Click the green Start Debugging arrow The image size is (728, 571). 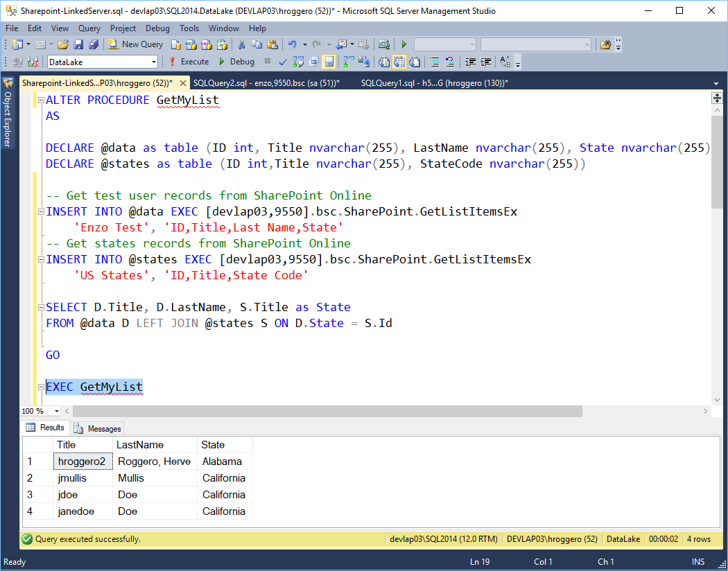(404, 44)
